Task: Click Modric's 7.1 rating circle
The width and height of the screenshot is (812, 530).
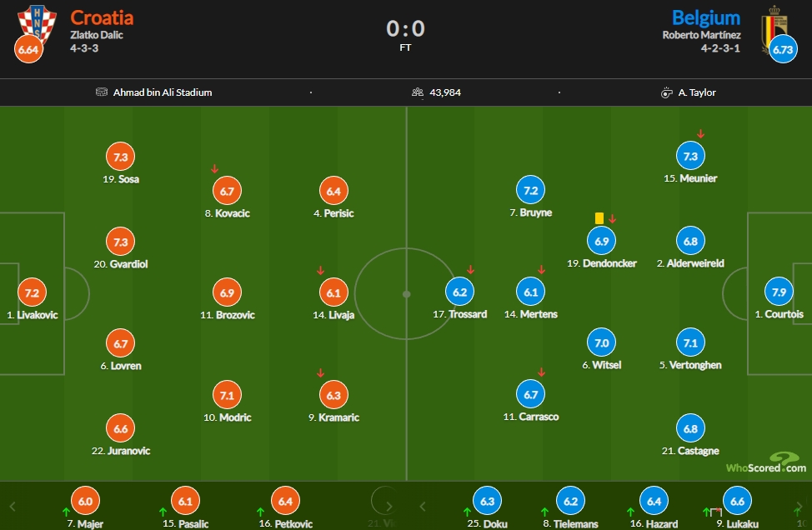Action: point(228,396)
